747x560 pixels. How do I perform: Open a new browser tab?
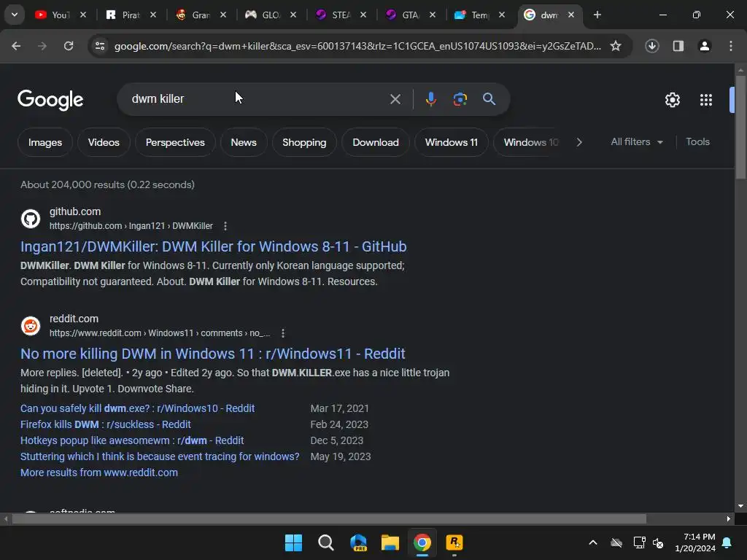597,15
